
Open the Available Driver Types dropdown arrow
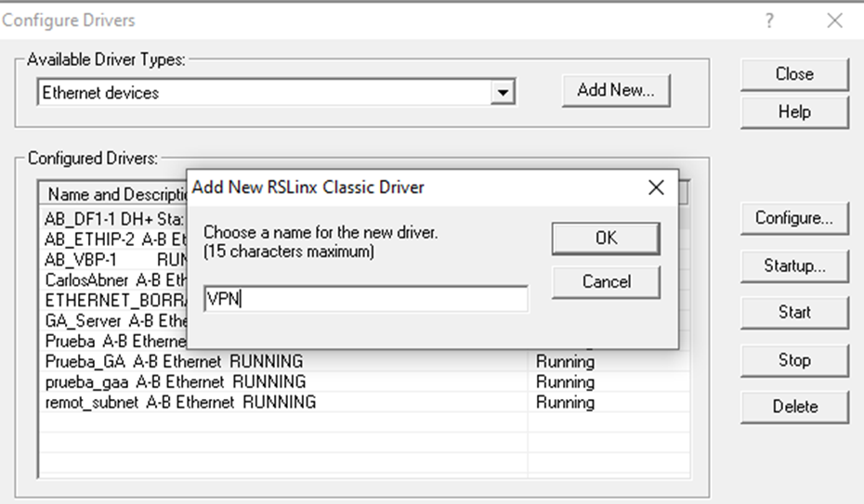point(503,93)
